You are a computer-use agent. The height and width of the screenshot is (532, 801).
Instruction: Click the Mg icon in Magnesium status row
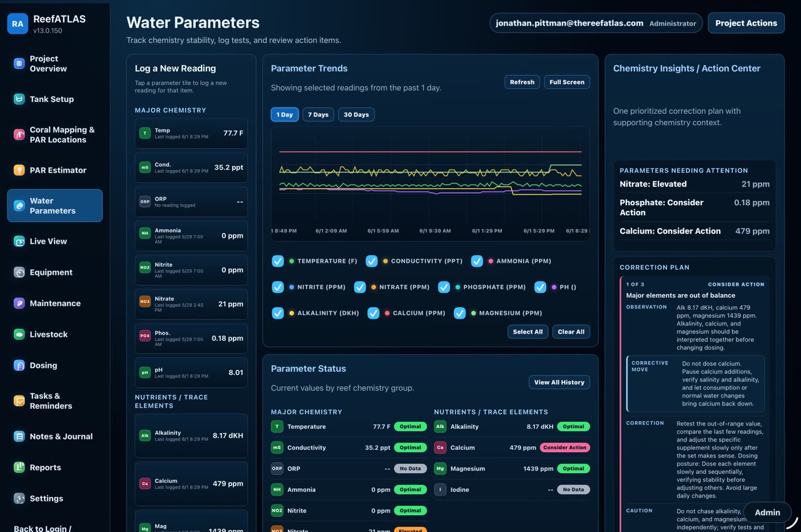pos(440,468)
